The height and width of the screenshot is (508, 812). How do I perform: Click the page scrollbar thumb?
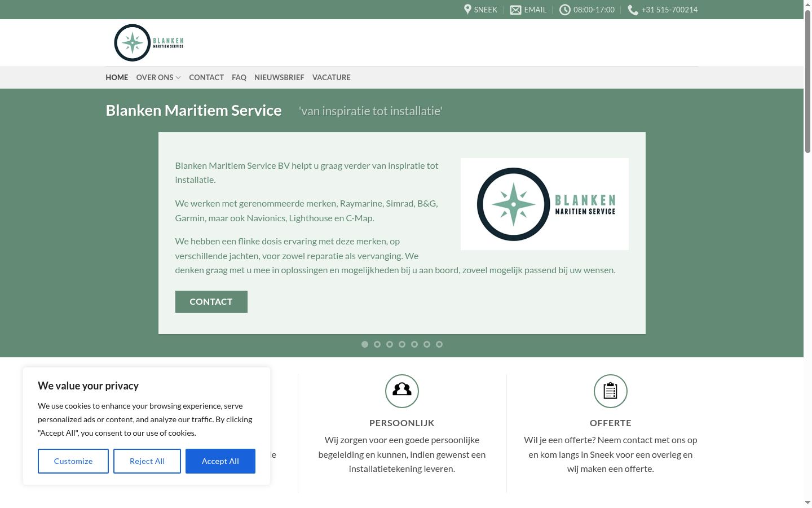(x=807, y=81)
